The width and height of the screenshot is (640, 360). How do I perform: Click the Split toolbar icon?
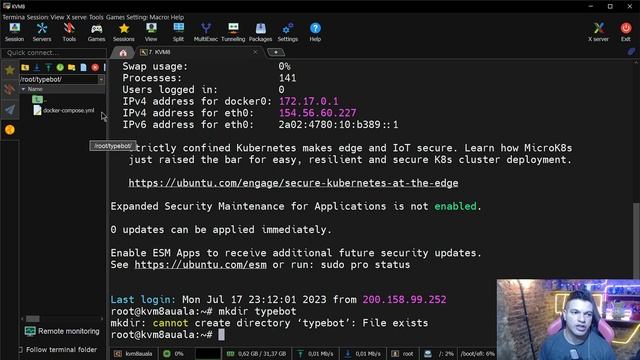click(178, 32)
